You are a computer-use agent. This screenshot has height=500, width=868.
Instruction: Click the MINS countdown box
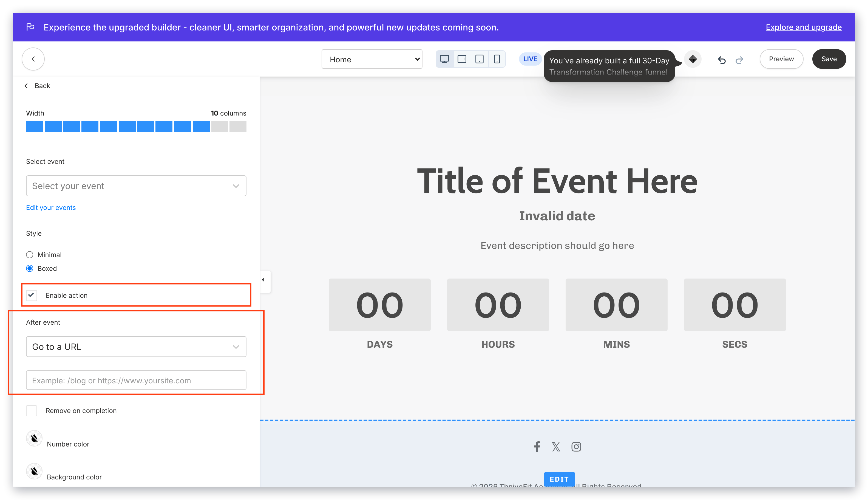(x=616, y=305)
